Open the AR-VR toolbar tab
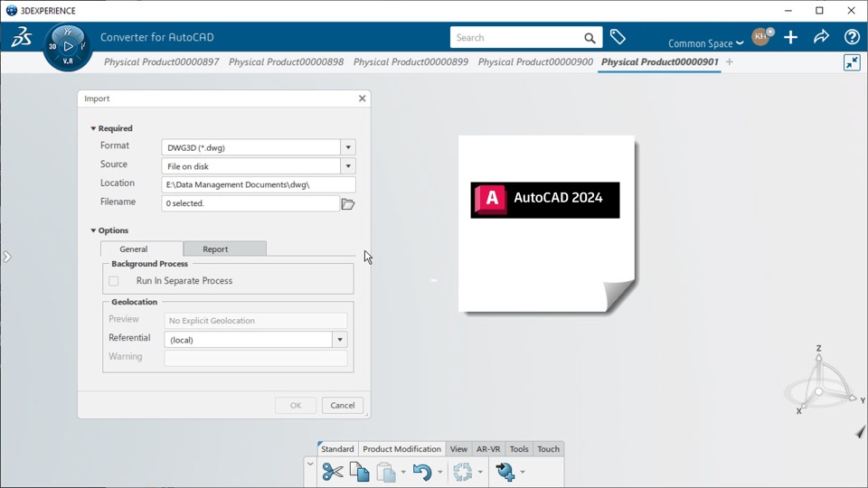The width and height of the screenshot is (868, 488). 488,449
